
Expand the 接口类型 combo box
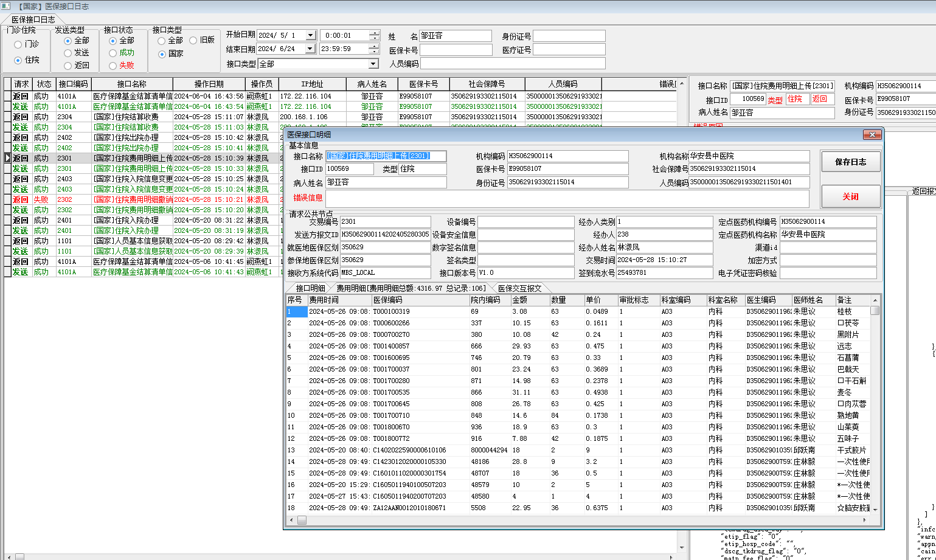click(x=373, y=64)
